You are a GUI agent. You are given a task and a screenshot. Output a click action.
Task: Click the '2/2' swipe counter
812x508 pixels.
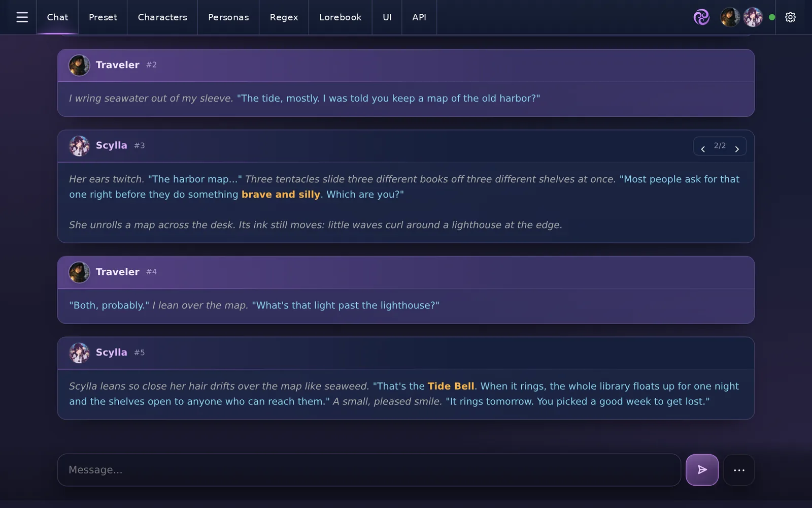click(720, 146)
